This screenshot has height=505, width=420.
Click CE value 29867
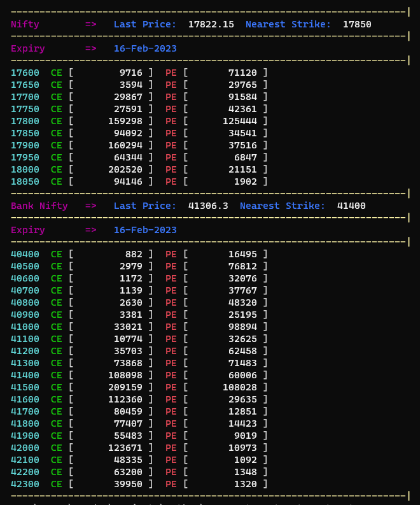click(x=128, y=97)
